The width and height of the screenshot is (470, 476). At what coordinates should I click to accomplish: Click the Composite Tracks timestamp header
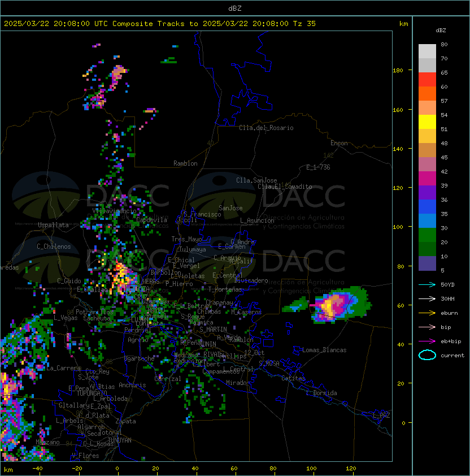coord(160,24)
